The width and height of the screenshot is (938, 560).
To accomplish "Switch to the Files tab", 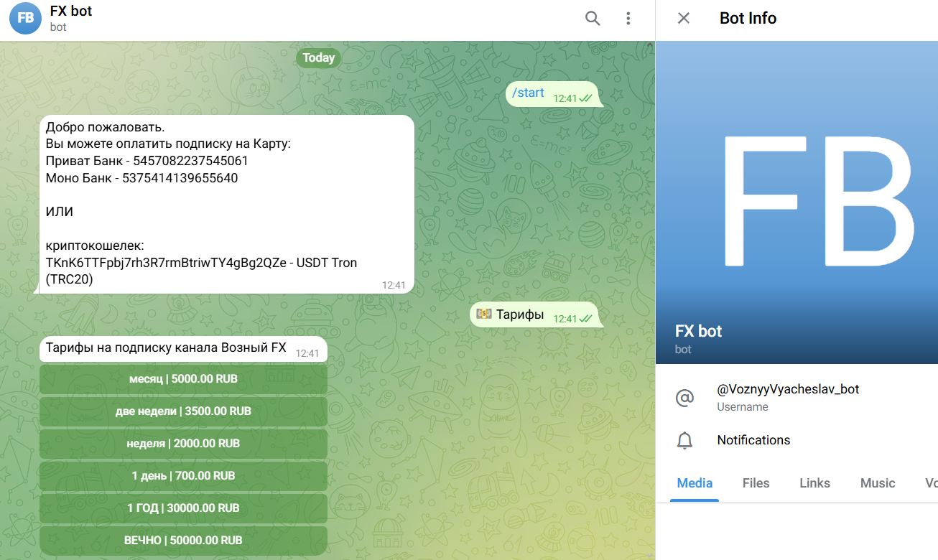I will tap(756, 483).
